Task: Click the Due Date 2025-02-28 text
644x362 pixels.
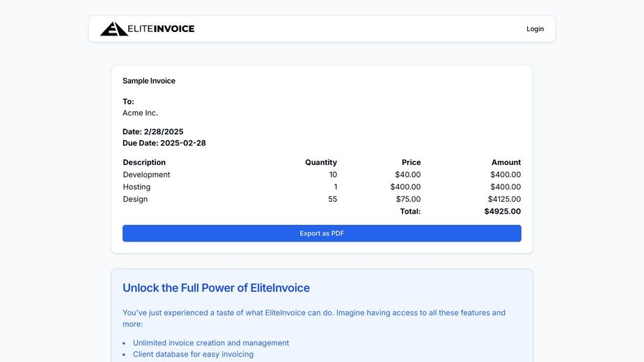Action: coord(164,143)
